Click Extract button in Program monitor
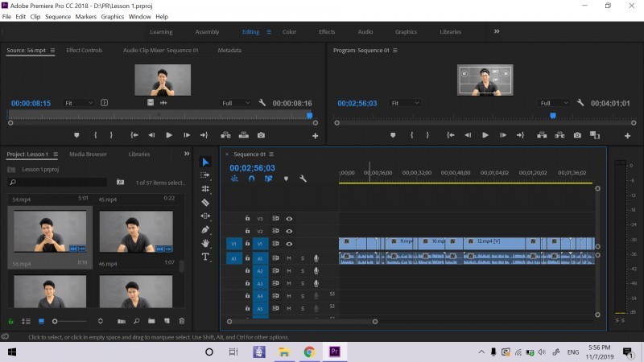The image size is (644, 362). (559, 135)
